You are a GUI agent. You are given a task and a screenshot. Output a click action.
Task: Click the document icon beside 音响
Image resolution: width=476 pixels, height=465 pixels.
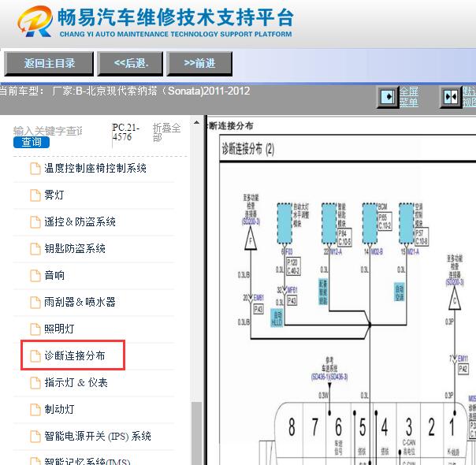[35, 276]
